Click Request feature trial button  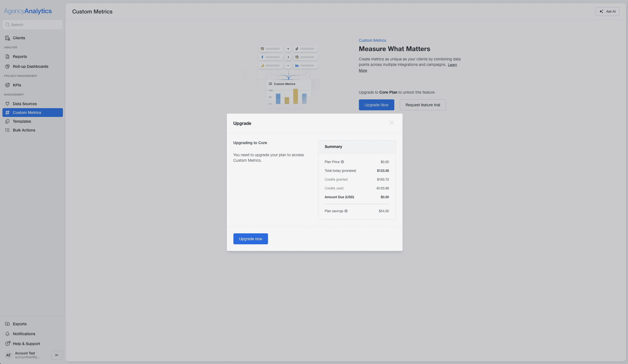click(x=423, y=105)
